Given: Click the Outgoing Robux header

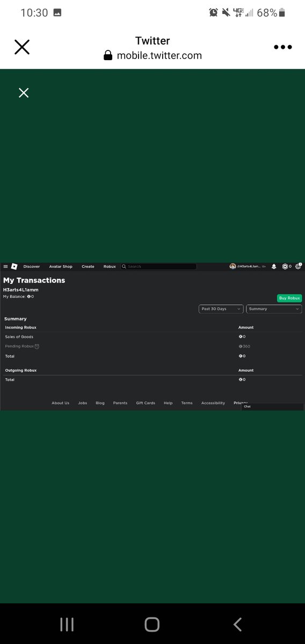Looking at the screenshot, I should click(x=21, y=370).
